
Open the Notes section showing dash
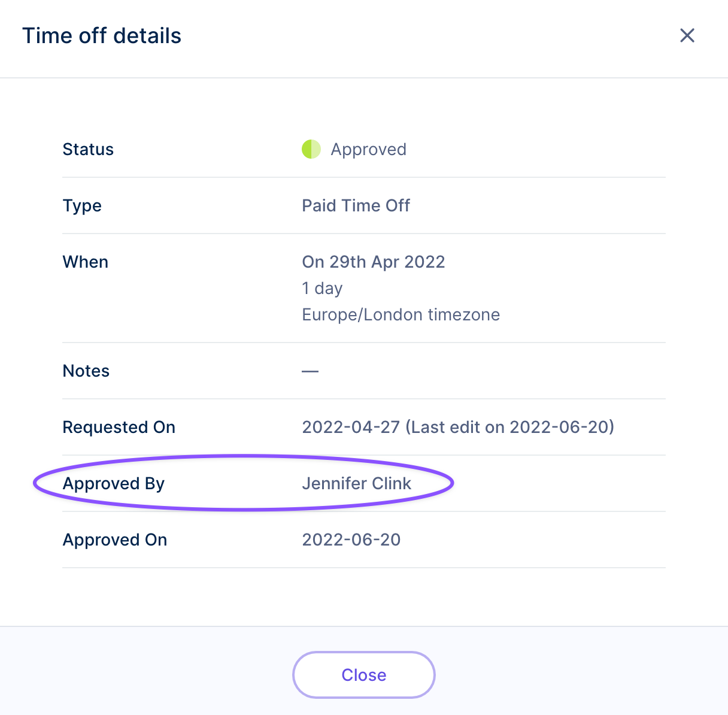coord(86,371)
